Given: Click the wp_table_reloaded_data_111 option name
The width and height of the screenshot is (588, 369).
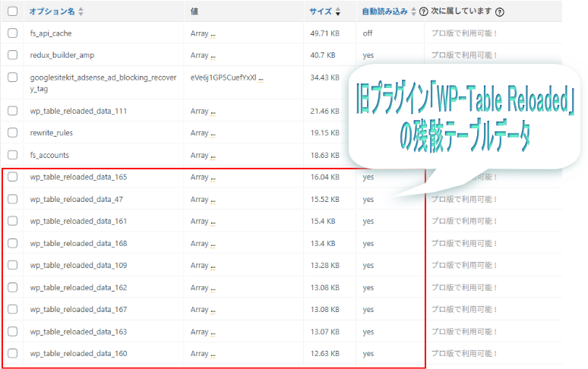Looking at the screenshot, I should tap(78, 111).
